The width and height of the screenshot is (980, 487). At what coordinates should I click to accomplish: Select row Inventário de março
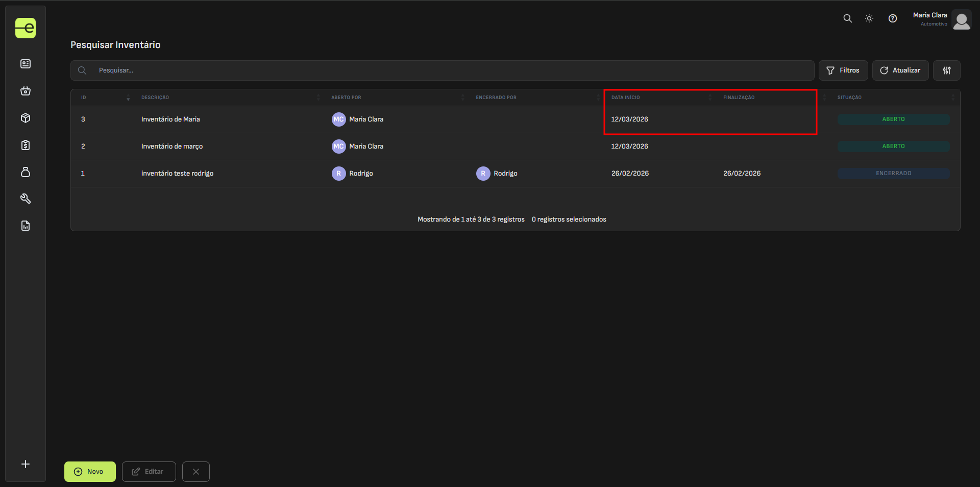pyautogui.click(x=516, y=147)
